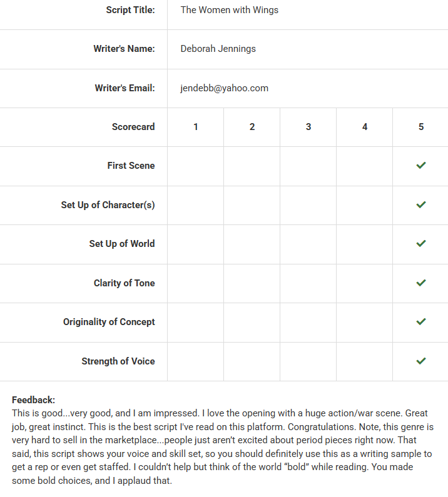Click the Originality of Concept checkmark

[x=421, y=321]
